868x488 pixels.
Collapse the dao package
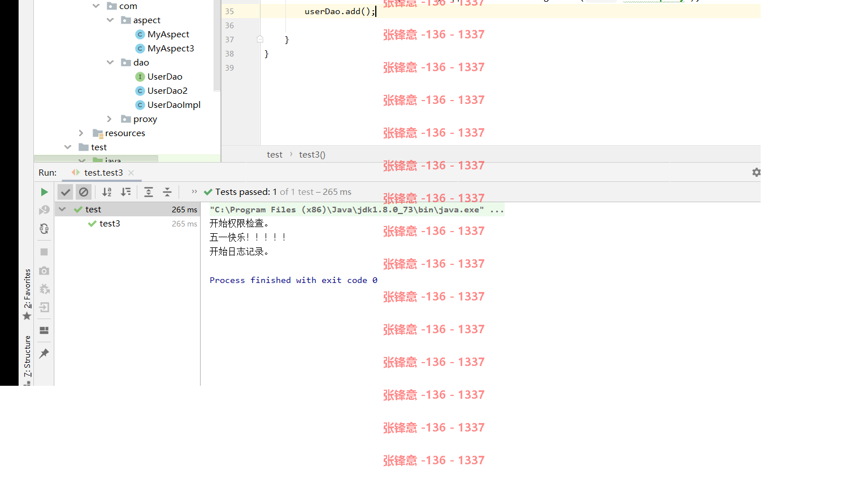pos(110,63)
